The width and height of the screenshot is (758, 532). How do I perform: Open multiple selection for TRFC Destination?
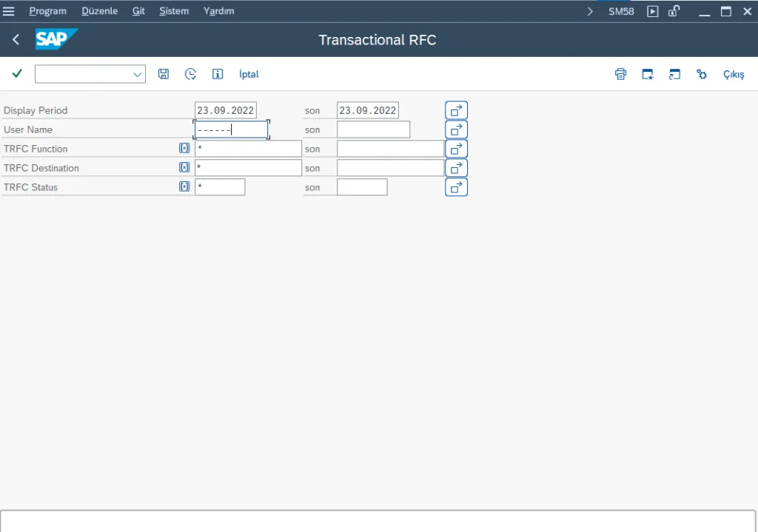(456, 168)
